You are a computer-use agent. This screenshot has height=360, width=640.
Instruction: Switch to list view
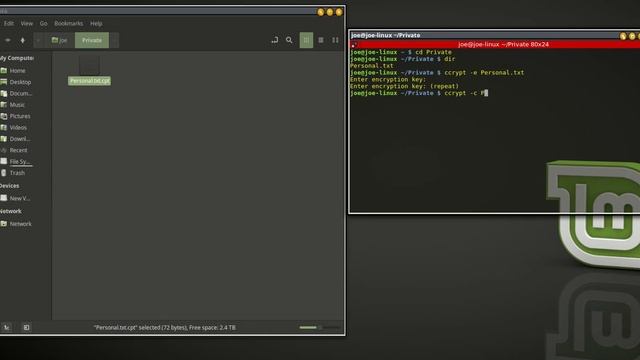pyautogui.click(x=321, y=40)
